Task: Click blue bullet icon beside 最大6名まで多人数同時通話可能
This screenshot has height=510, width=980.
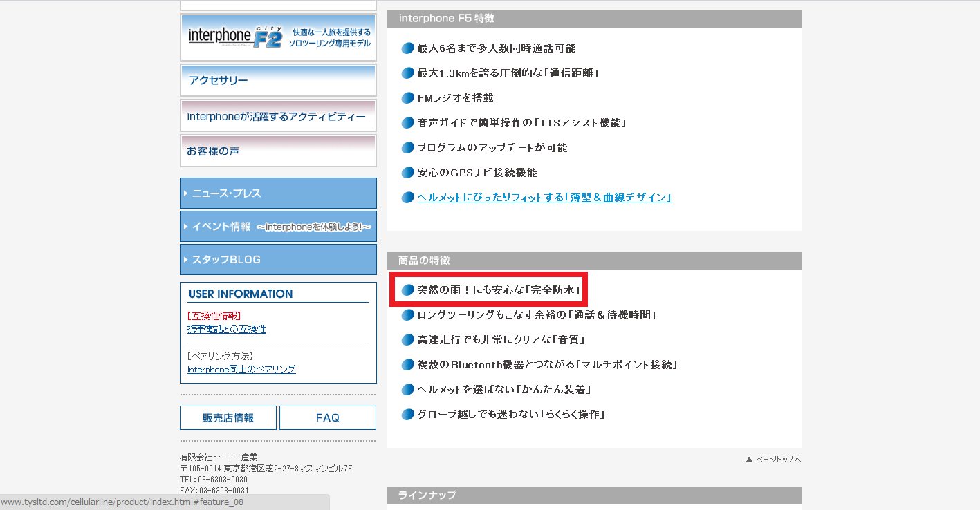Action: (x=407, y=48)
